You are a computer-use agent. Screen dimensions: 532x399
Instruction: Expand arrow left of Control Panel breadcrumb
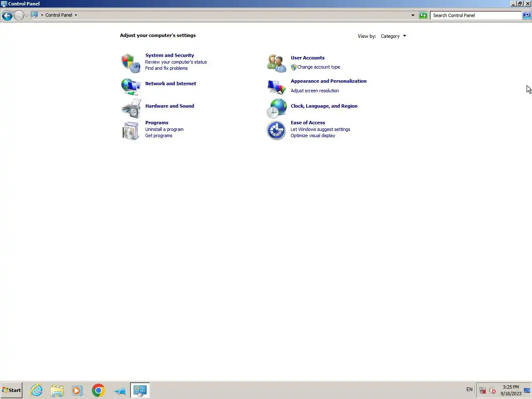pyautogui.click(x=42, y=15)
